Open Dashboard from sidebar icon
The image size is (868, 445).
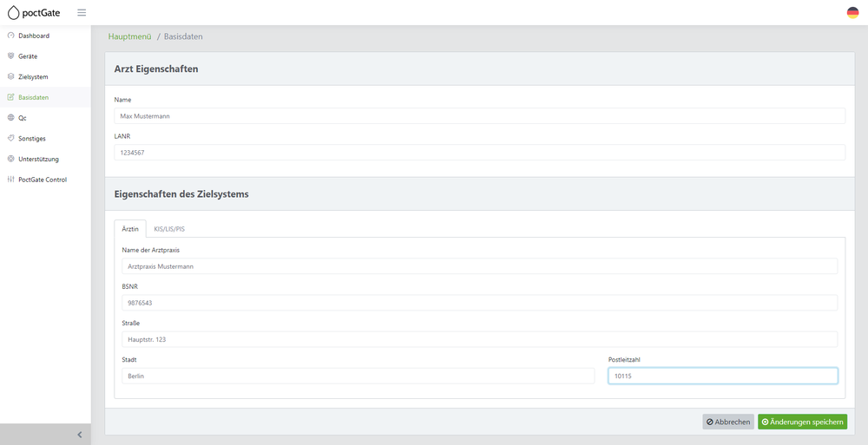point(10,36)
